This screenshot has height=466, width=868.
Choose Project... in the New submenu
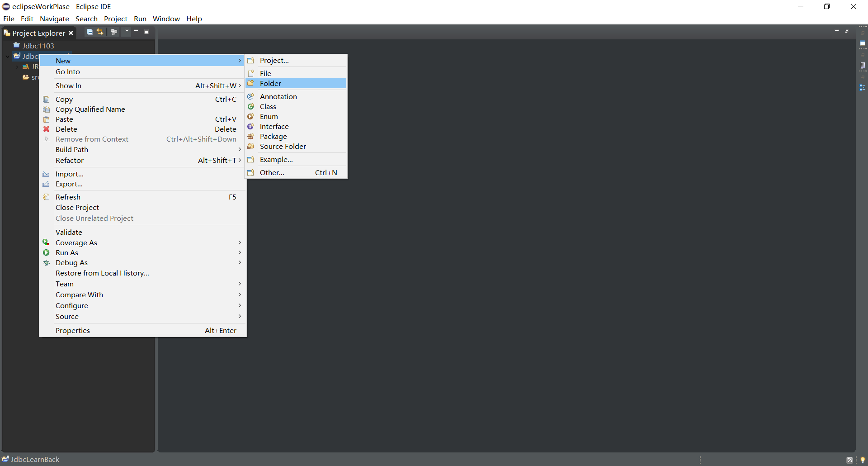coord(296,60)
